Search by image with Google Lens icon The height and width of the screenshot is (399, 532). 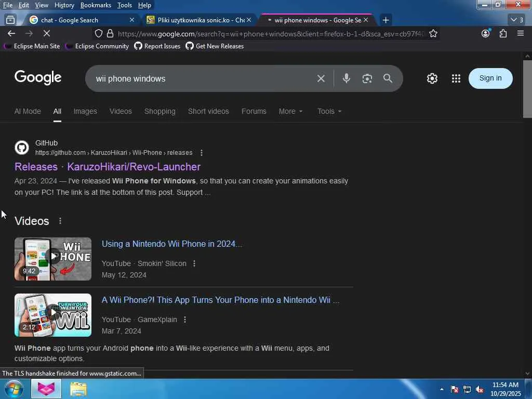click(x=367, y=78)
